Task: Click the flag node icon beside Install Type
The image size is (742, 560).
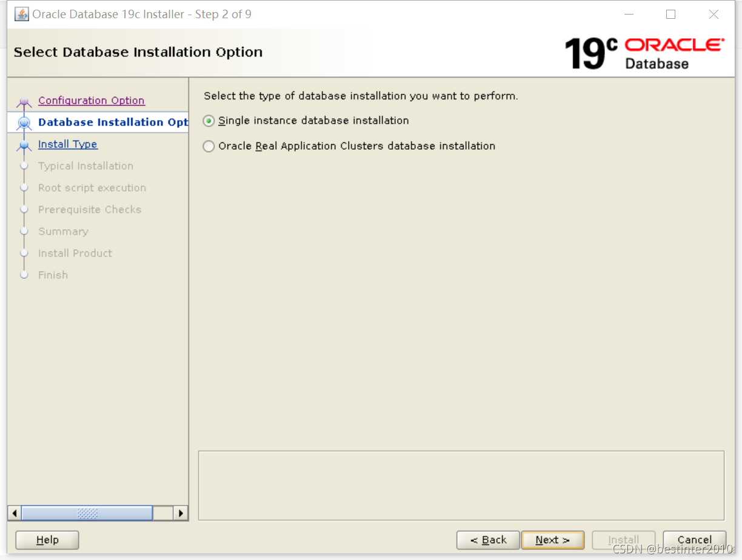Action: pyautogui.click(x=24, y=144)
